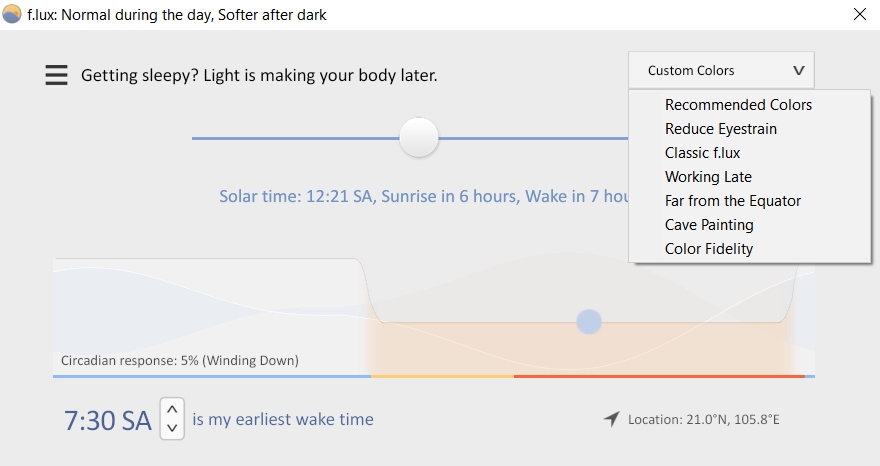
Task: Click the dropdown chevron arrow
Action: coord(799,71)
